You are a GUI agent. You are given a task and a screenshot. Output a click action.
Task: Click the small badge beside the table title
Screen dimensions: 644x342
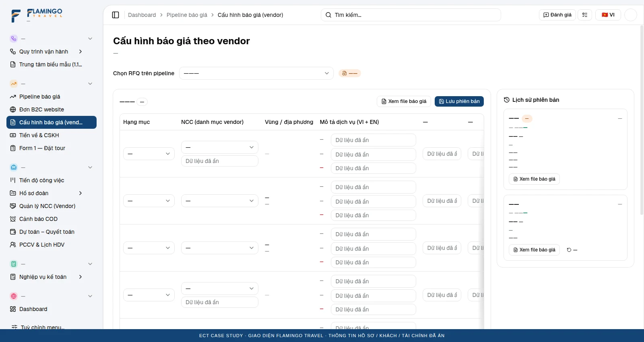point(142,102)
